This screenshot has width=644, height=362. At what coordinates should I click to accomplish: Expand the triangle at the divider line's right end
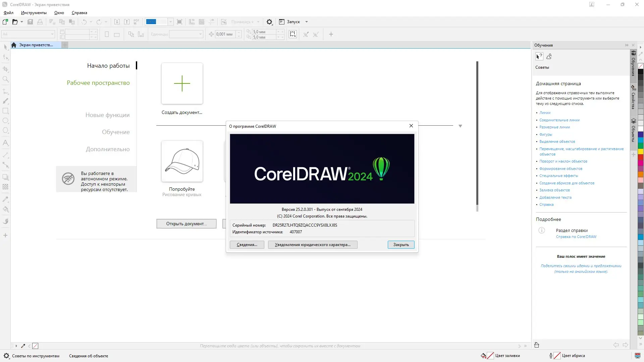tap(460, 126)
